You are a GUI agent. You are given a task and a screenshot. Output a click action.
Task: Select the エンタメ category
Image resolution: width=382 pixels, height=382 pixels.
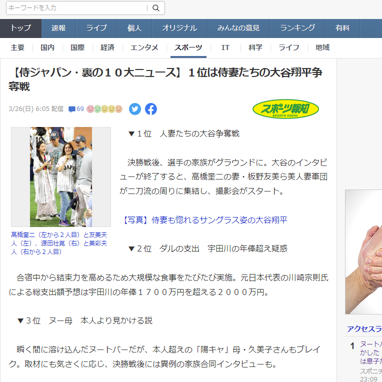point(144,48)
